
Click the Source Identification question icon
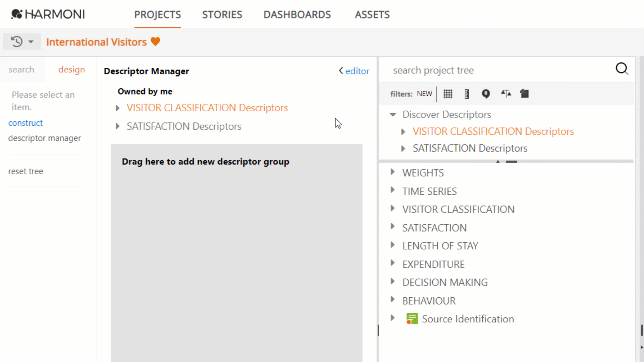point(412,319)
